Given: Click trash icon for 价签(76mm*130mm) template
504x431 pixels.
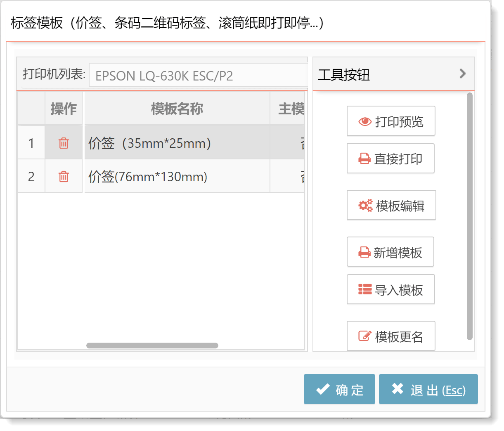Looking at the screenshot, I should pos(64,177).
